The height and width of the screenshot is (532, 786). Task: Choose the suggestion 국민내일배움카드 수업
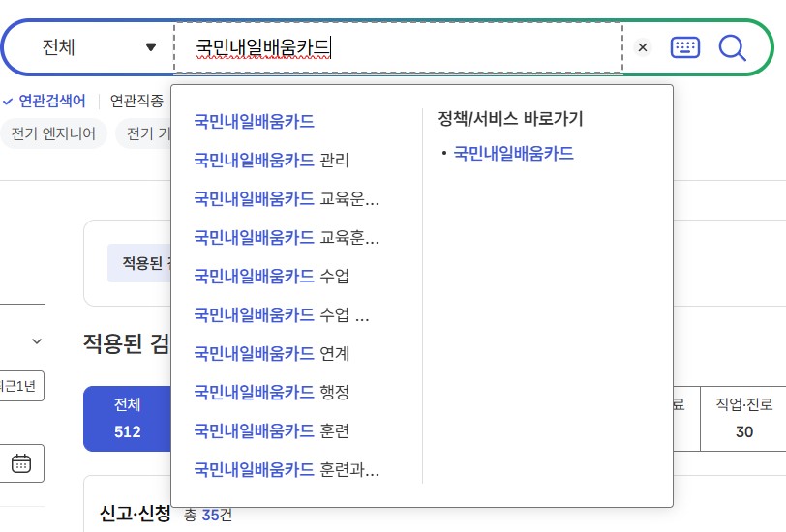point(272,276)
